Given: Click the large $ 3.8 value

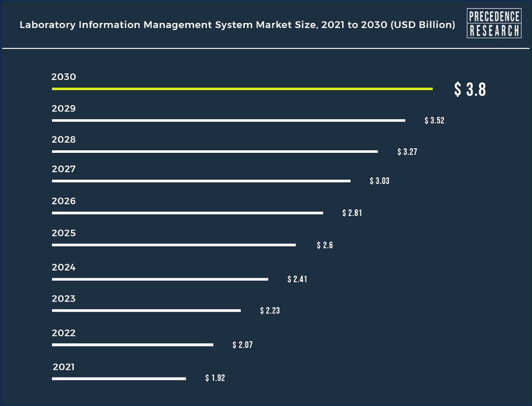Looking at the screenshot, I should [x=470, y=90].
